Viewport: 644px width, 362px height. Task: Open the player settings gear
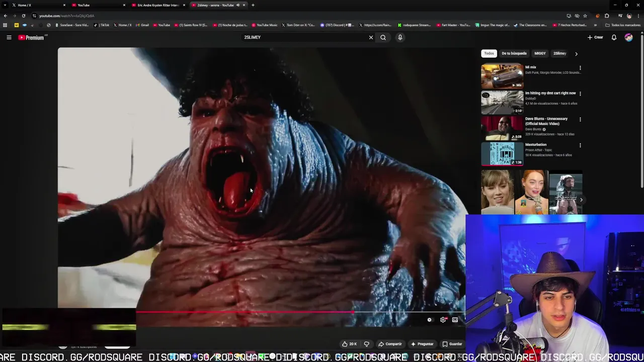[x=443, y=320]
